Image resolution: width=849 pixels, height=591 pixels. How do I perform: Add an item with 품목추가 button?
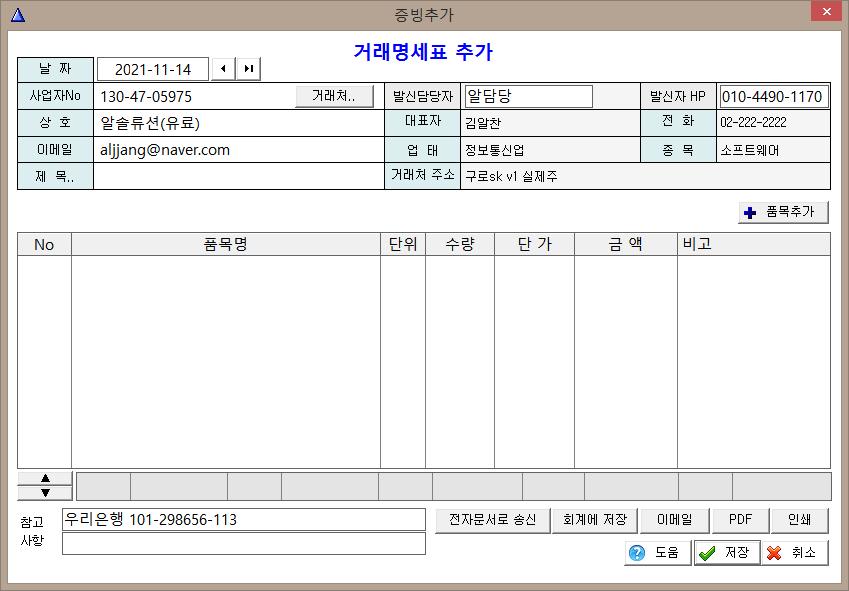point(783,212)
